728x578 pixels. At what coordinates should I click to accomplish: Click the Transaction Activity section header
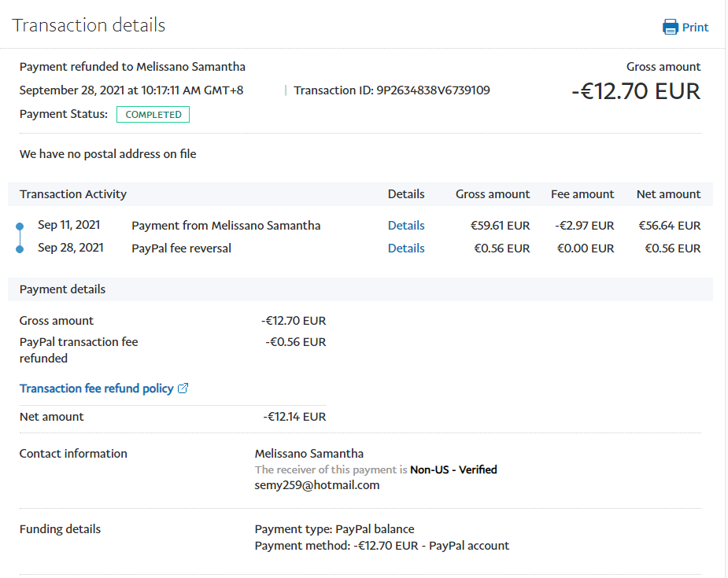point(72,194)
